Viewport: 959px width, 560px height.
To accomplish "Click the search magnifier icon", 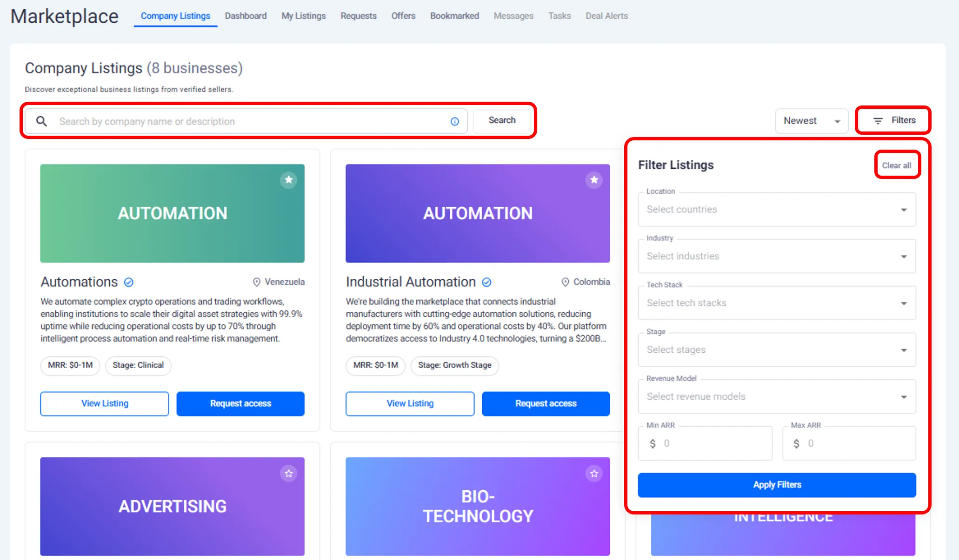I will point(41,121).
